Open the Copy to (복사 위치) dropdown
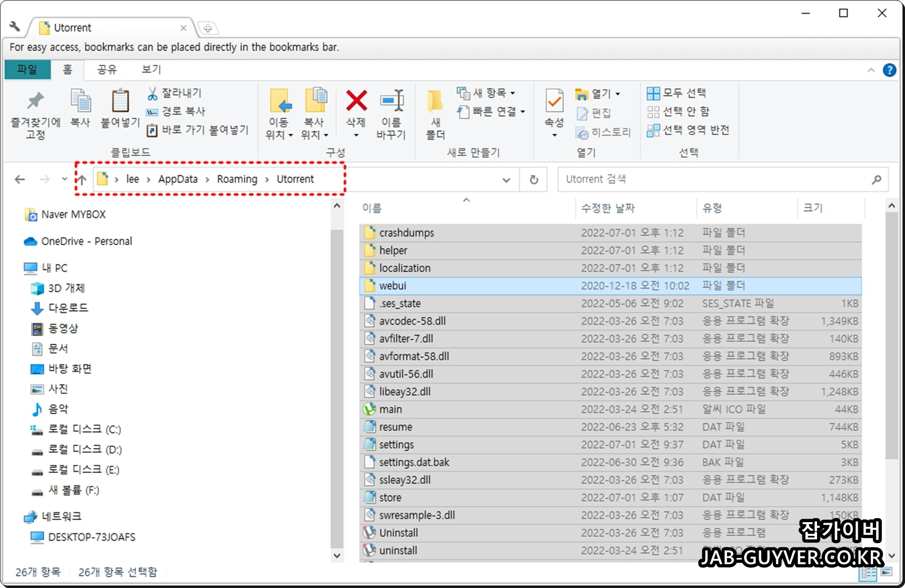905x588 pixels. (x=314, y=129)
